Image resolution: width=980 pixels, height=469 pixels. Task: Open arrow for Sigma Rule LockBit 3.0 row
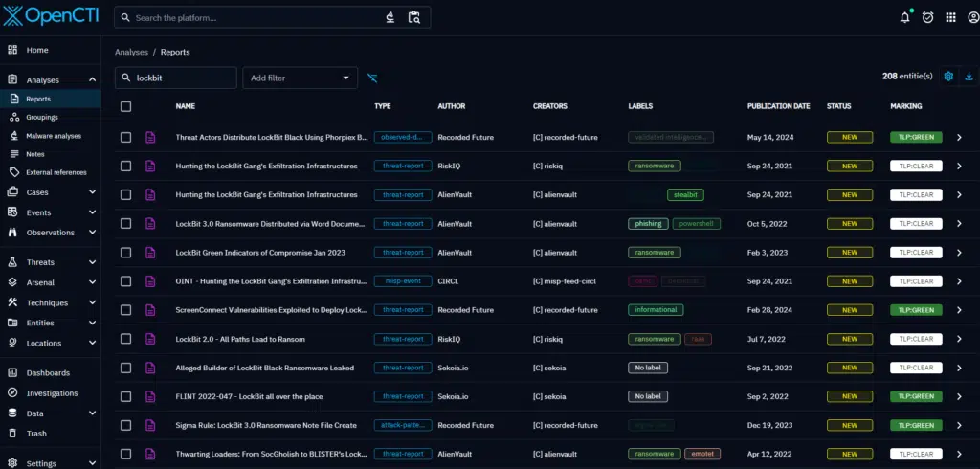959,425
